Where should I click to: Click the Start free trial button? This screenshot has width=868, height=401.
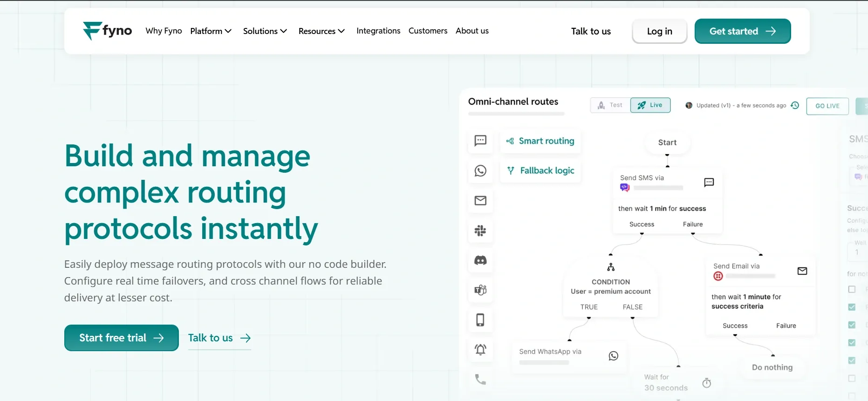(x=121, y=338)
